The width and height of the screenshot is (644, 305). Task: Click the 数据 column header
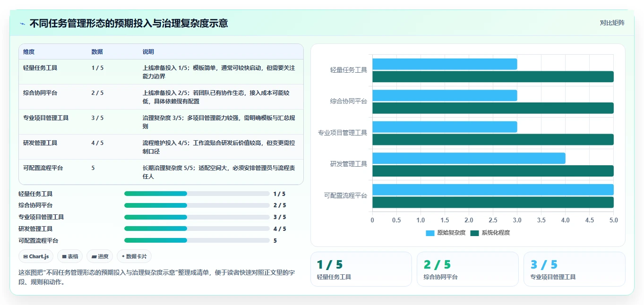tap(97, 52)
